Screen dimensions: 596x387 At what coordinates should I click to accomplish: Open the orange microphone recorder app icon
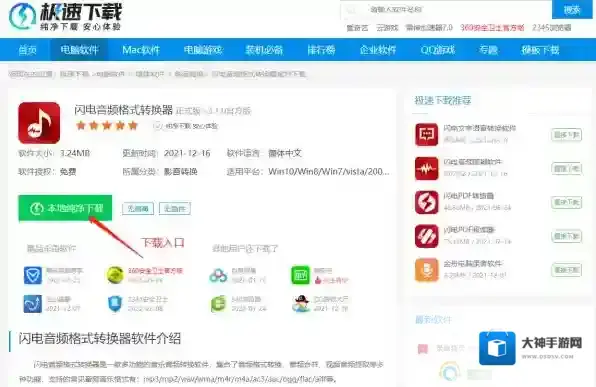point(426,270)
